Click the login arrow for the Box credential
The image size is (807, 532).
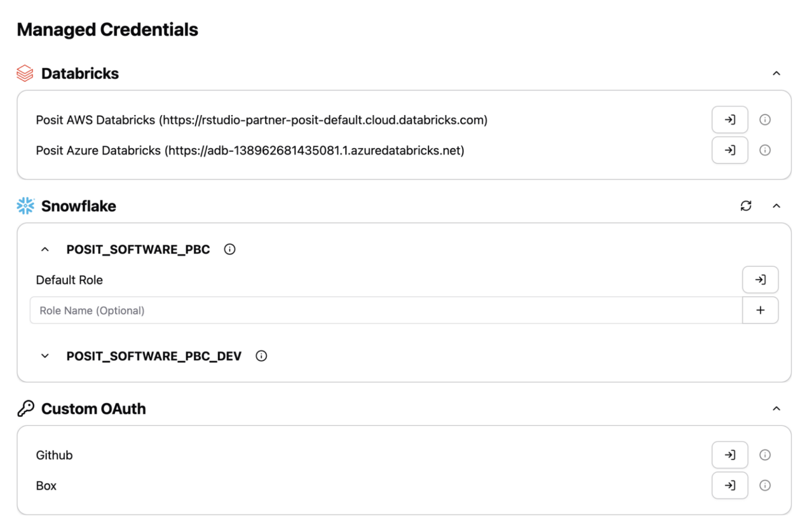730,485
